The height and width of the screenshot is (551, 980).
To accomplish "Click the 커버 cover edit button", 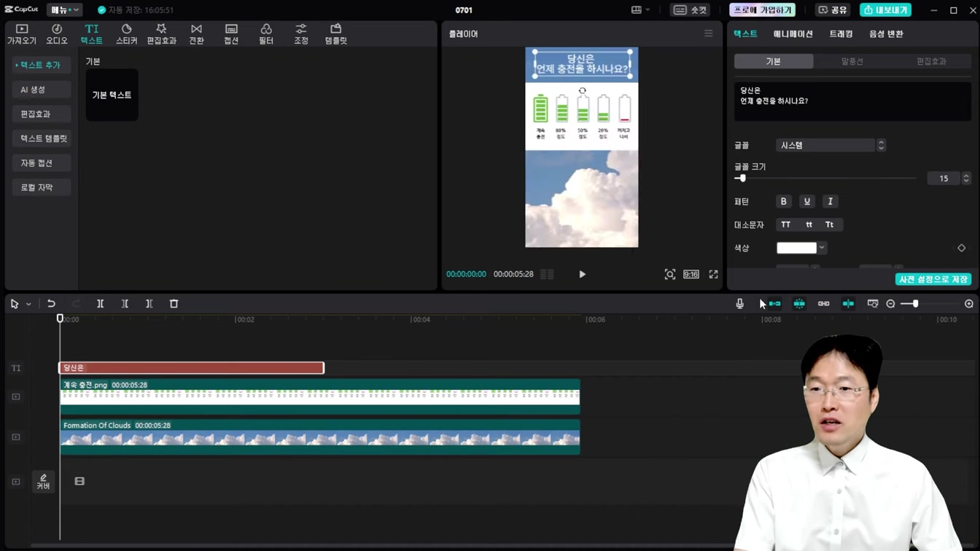I will [43, 482].
